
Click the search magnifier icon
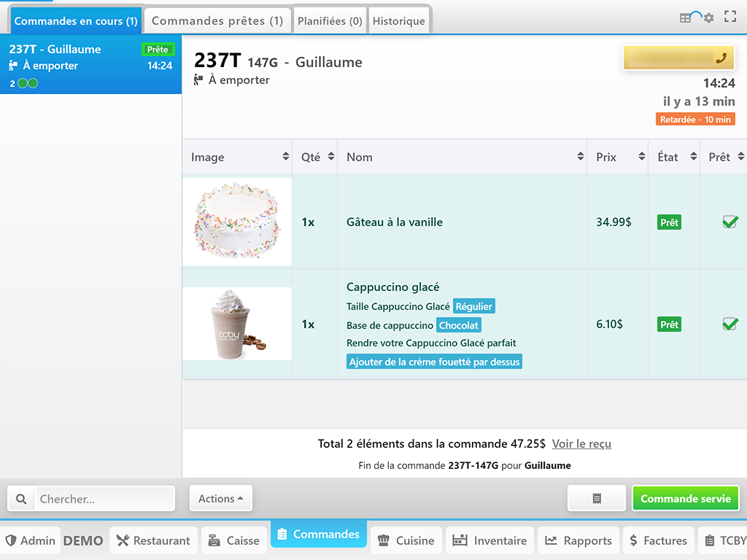point(22,499)
